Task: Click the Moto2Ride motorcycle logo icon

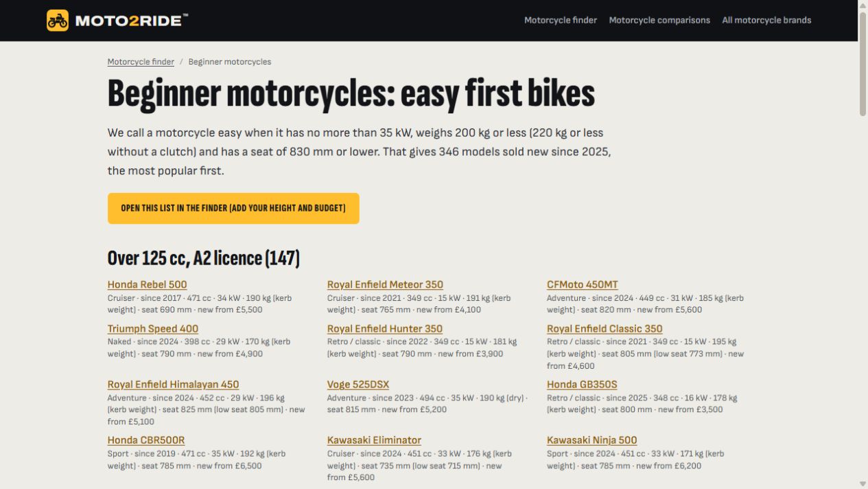Action: [58, 21]
